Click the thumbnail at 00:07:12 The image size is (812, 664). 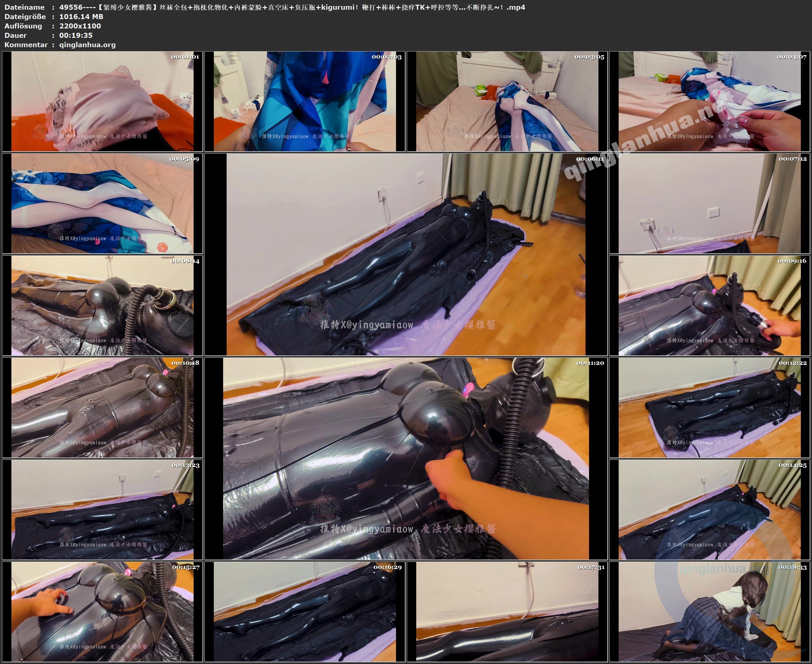coord(710,203)
